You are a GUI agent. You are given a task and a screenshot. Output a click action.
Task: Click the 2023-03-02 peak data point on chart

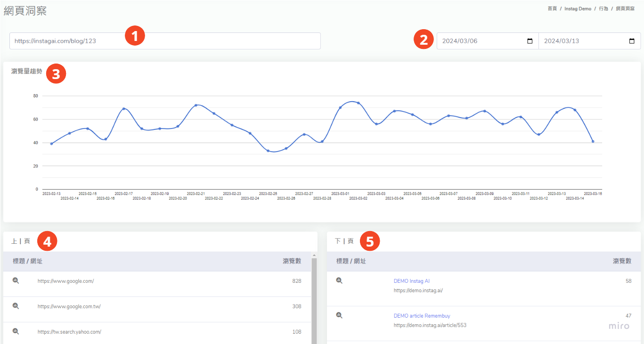click(358, 103)
